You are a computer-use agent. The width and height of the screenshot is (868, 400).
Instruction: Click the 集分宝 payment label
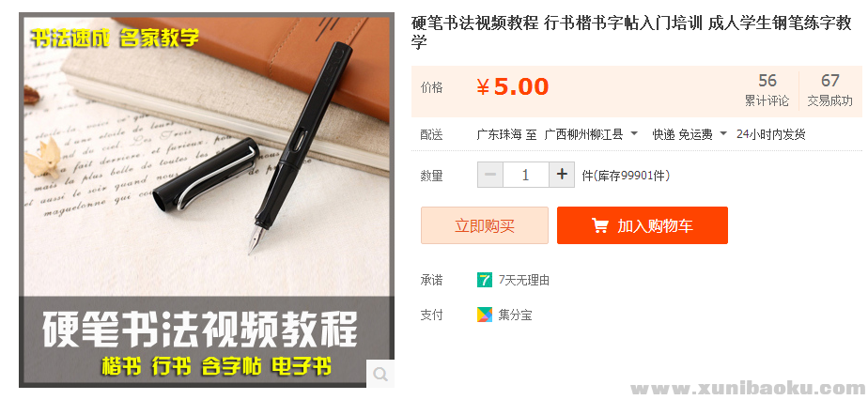pos(515,315)
